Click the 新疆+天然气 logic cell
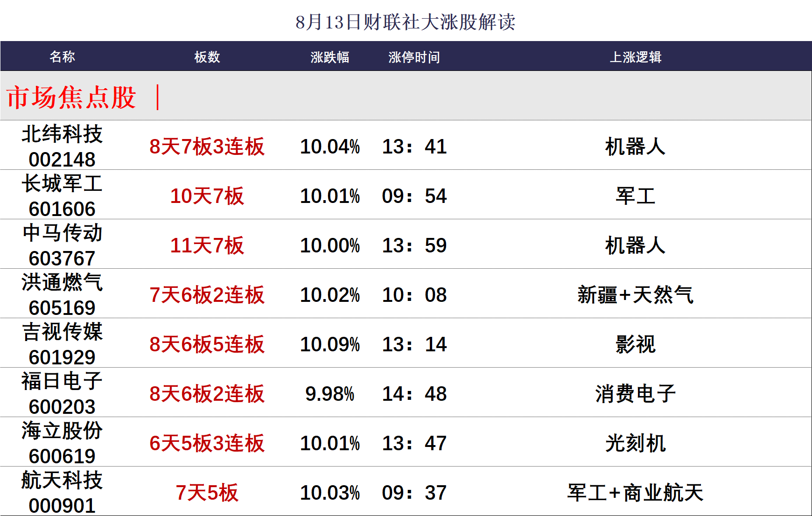Viewport: 812px width, 516px height. [636, 295]
